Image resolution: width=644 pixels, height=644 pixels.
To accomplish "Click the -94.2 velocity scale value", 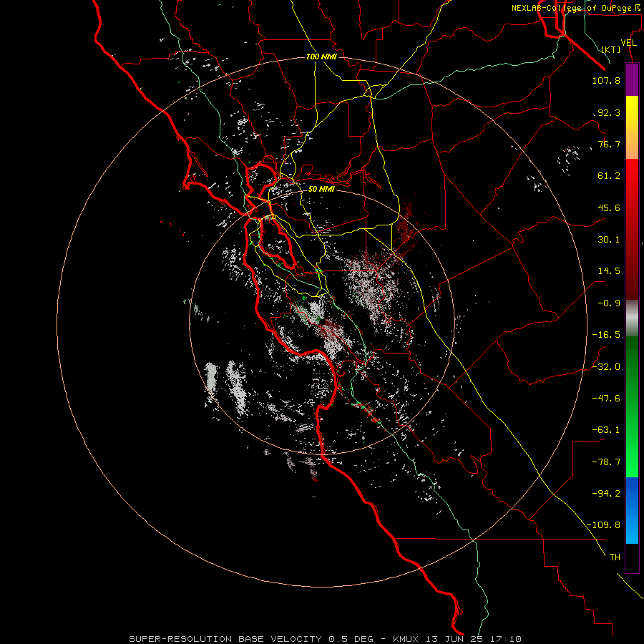I will (606, 494).
